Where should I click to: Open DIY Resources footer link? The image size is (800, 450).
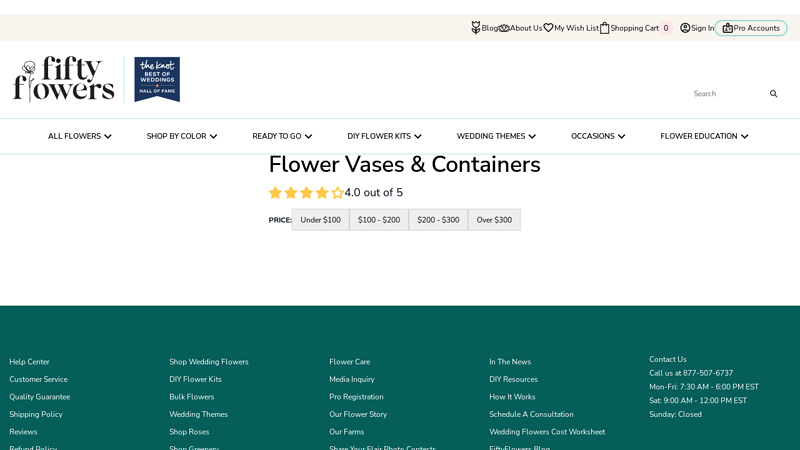[513, 379]
